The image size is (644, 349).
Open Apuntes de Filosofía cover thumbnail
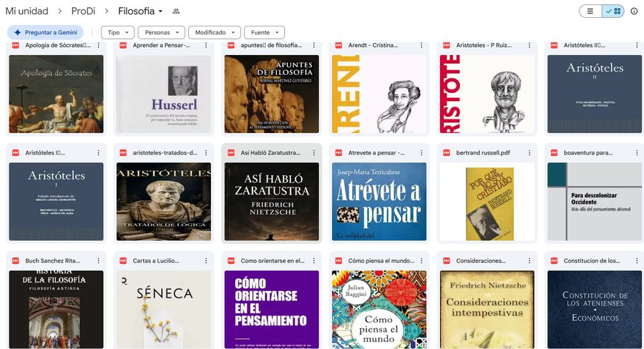pos(271,94)
